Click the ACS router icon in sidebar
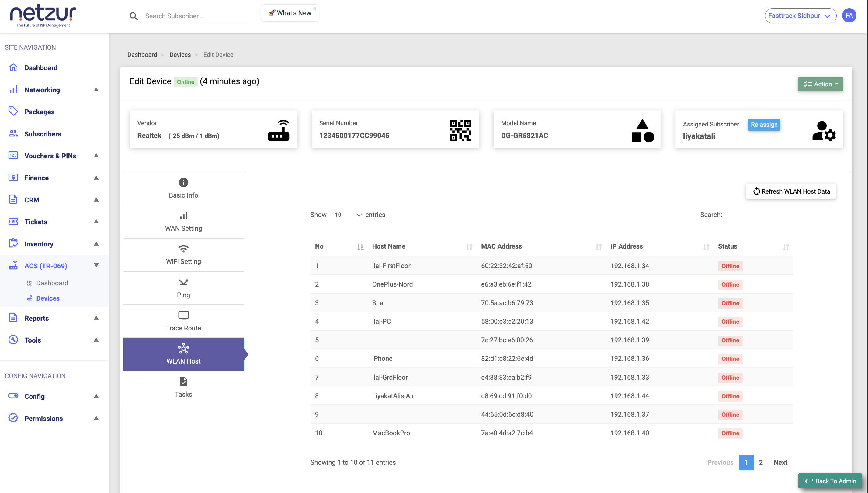 pyautogui.click(x=13, y=265)
